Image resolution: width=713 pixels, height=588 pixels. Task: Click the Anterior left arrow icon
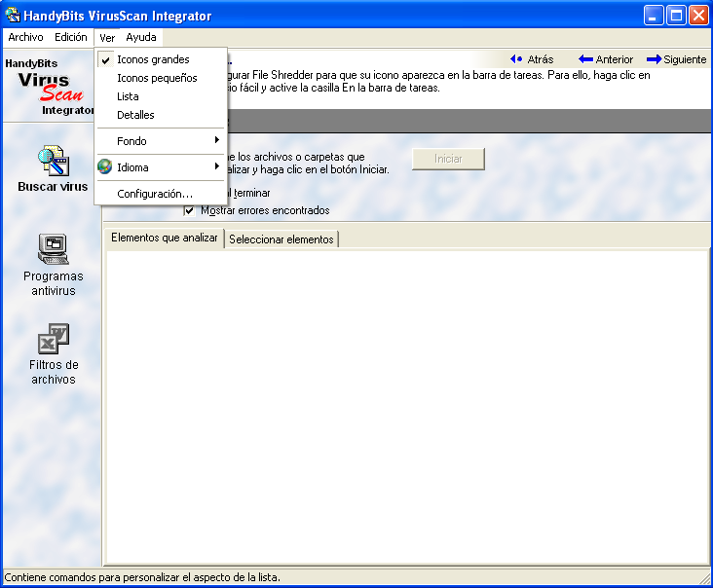pos(585,59)
